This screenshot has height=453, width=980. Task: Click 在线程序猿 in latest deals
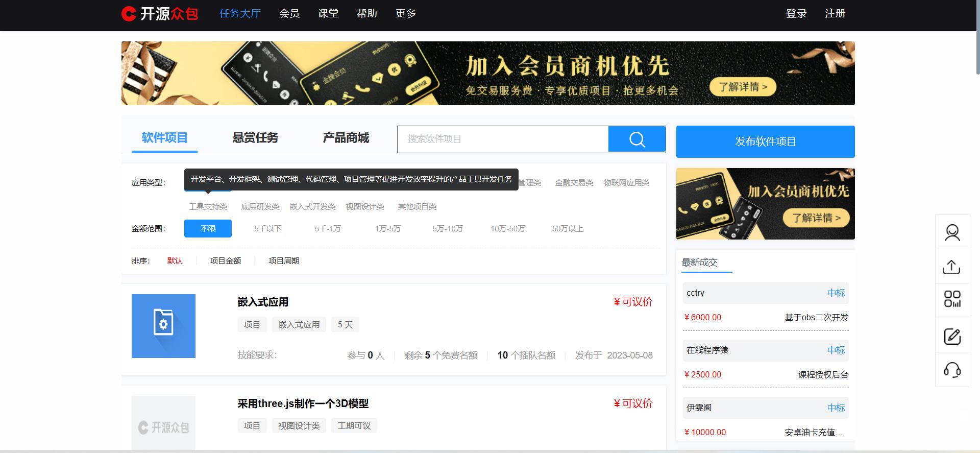[x=707, y=350]
